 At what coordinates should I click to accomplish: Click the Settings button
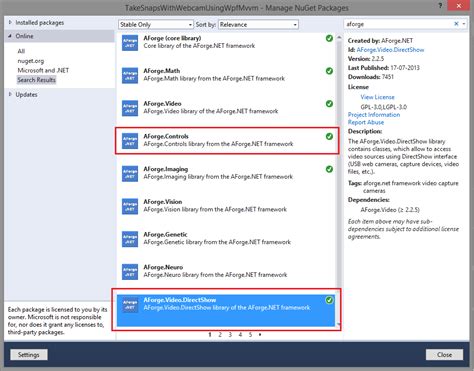[x=29, y=355]
